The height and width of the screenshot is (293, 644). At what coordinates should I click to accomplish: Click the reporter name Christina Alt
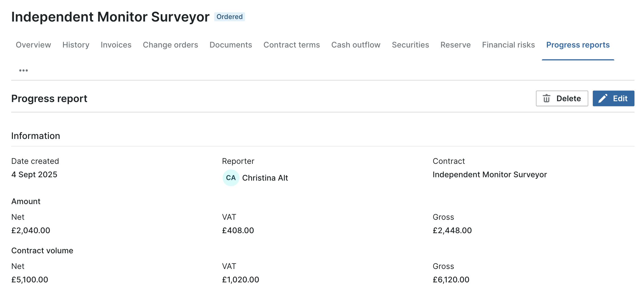point(265,178)
